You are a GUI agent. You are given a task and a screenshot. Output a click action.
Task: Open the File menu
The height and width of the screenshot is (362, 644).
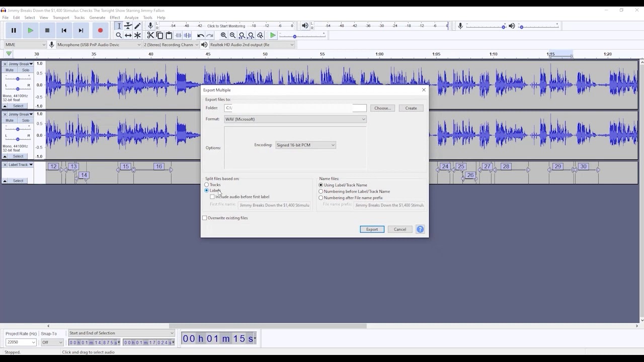(5, 18)
